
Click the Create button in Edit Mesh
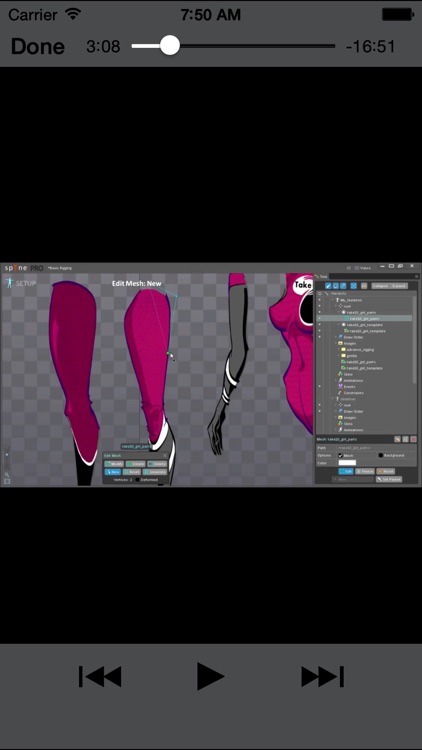coord(135,464)
